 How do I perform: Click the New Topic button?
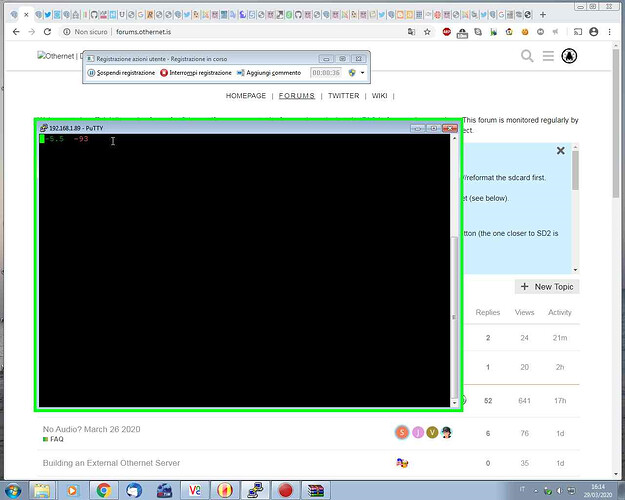pyautogui.click(x=547, y=287)
